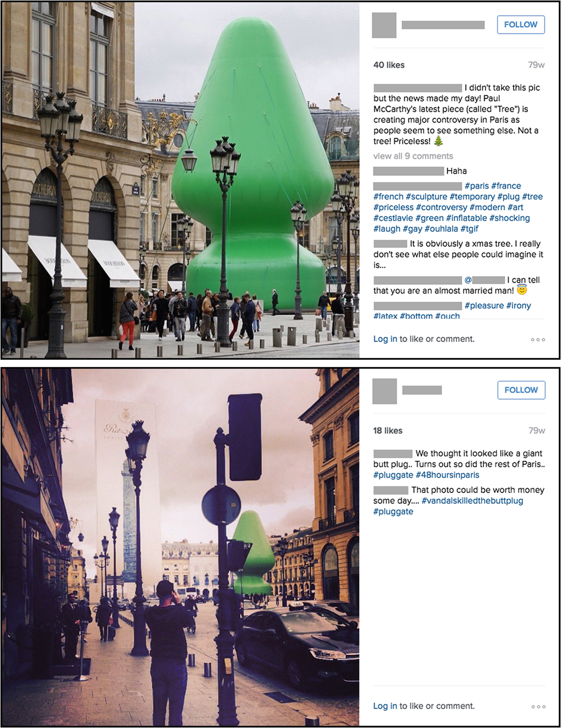Click Log in under first post

click(x=385, y=339)
